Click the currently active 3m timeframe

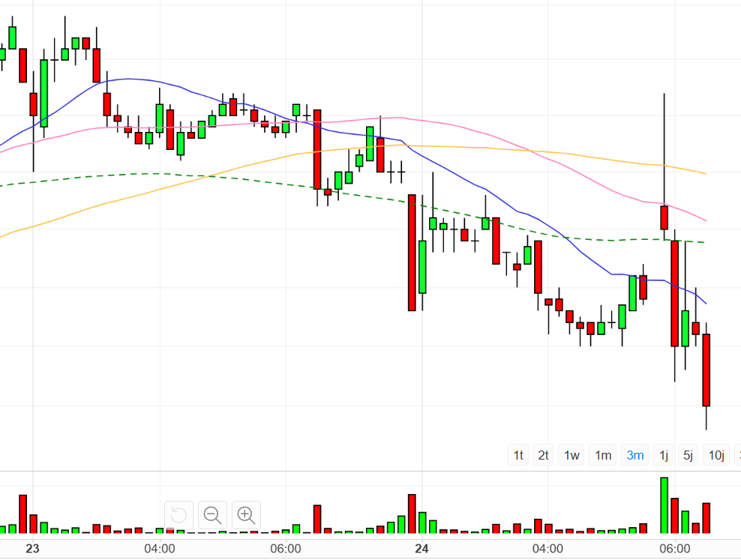tap(634, 455)
